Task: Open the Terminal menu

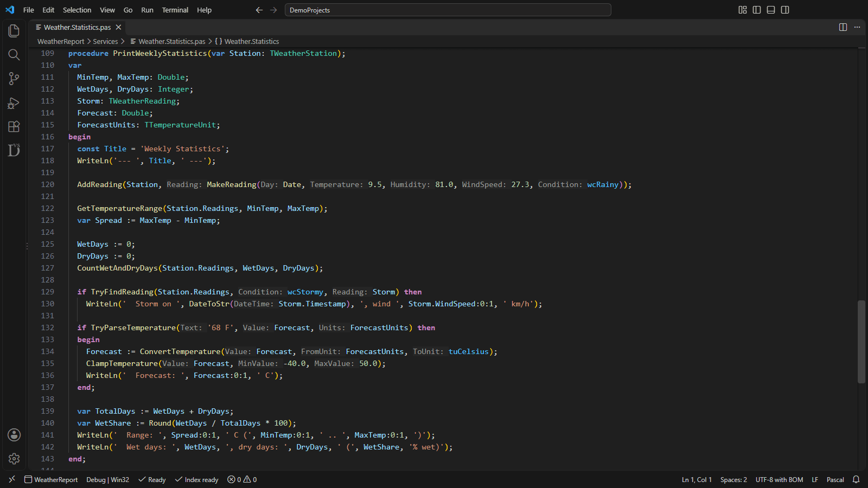Action: coord(175,10)
